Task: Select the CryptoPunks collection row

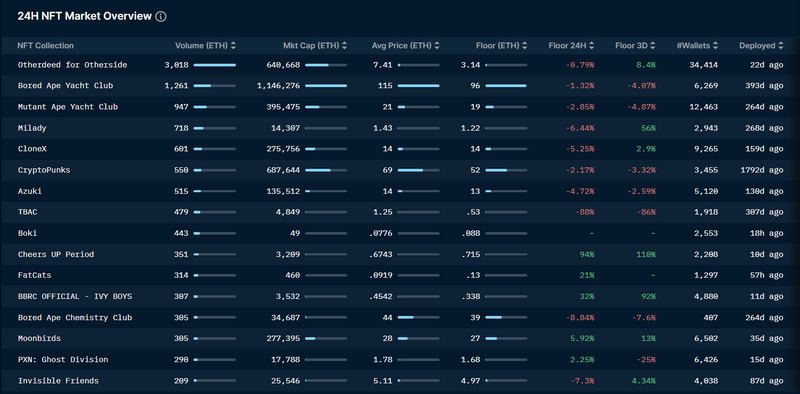Action: coord(400,170)
